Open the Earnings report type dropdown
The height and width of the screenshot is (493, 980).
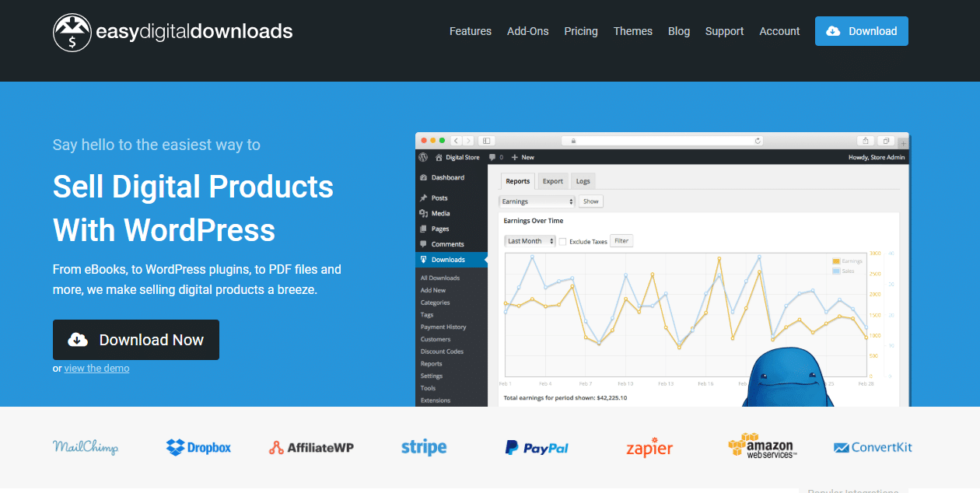537,201
